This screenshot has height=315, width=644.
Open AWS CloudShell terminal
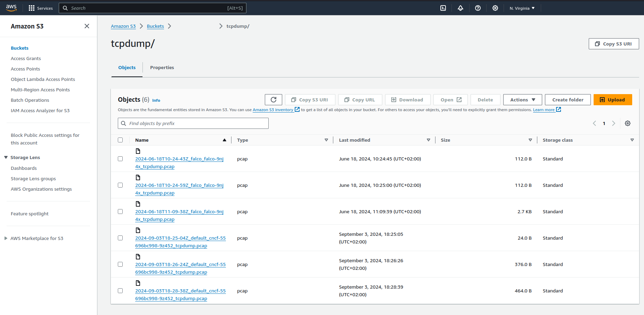tap(443, 8)
